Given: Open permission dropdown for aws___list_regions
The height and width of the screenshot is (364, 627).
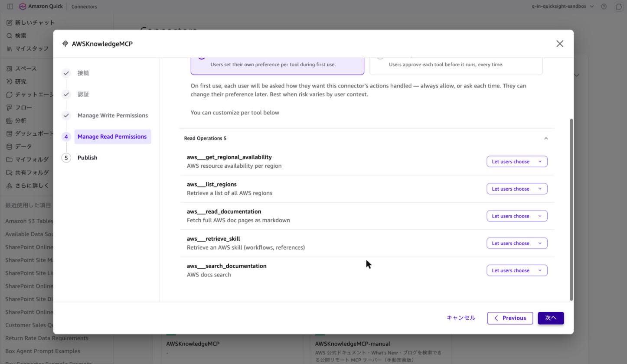Looking at the screenshot, I should [x=517, y=189].
